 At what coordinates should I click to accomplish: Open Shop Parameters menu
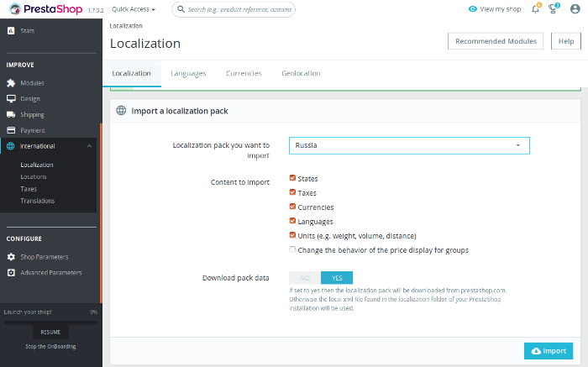[x=45, y=257]
